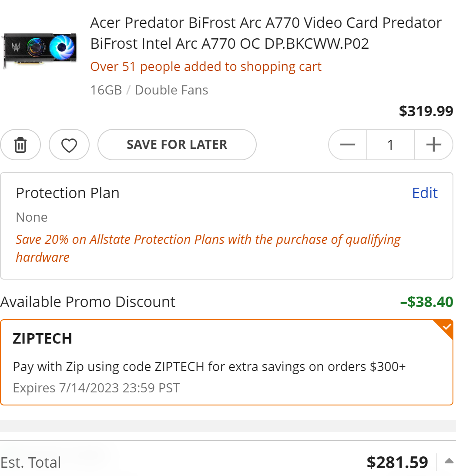Click the minus icon to decrease quantity

(x=347, y=145)
